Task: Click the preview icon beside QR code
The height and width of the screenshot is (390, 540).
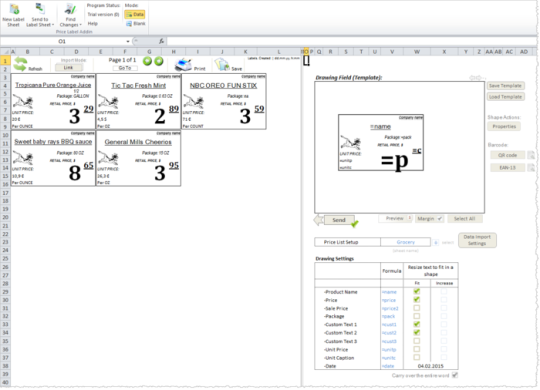Action: pos(531,155)
